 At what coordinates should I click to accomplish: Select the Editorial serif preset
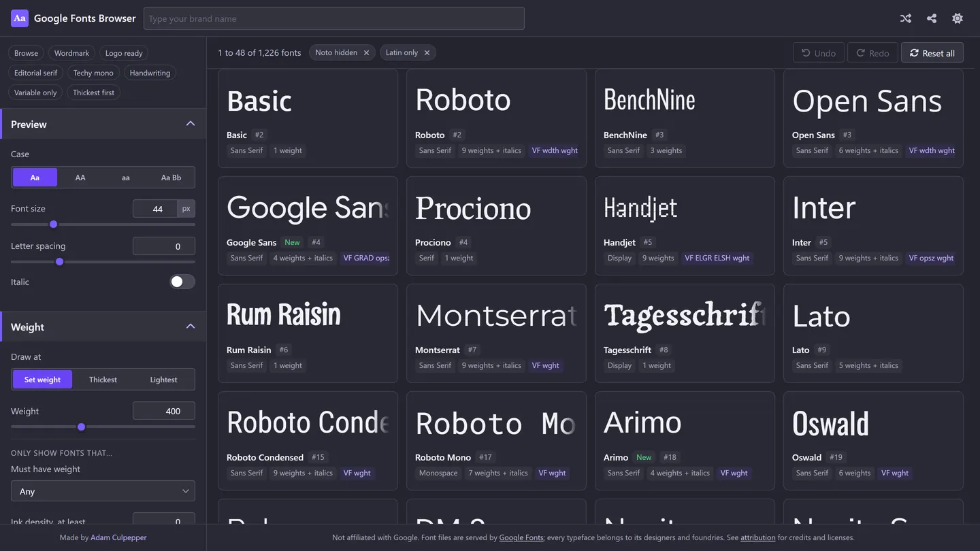36,73
